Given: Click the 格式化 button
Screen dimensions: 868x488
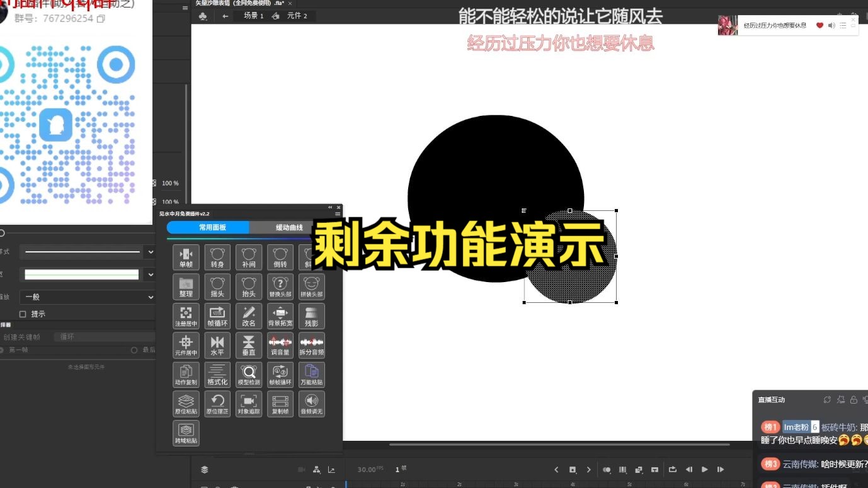Looking at the screenshot, I should (217, 375).
